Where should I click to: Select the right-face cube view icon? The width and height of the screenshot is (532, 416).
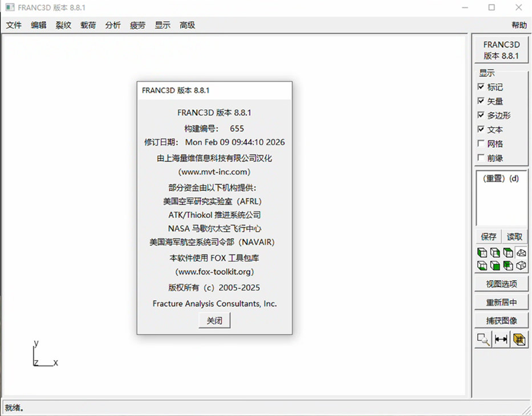[495, 253]
